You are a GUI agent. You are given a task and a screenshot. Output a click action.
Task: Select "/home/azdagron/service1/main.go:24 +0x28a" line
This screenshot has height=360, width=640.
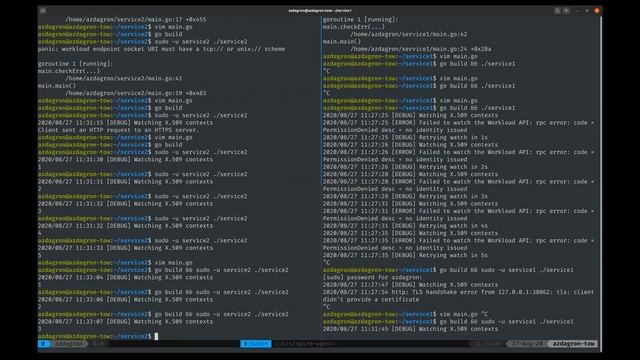pyautogui.click(x=421, y=49)
